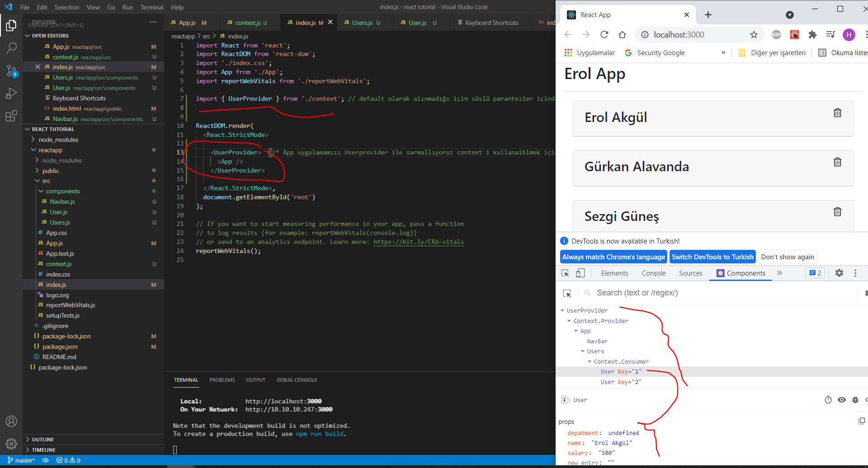Viewport: 868px width, 468px height.
Task: Open the Extensions view icon
Action: pos(11,116)
